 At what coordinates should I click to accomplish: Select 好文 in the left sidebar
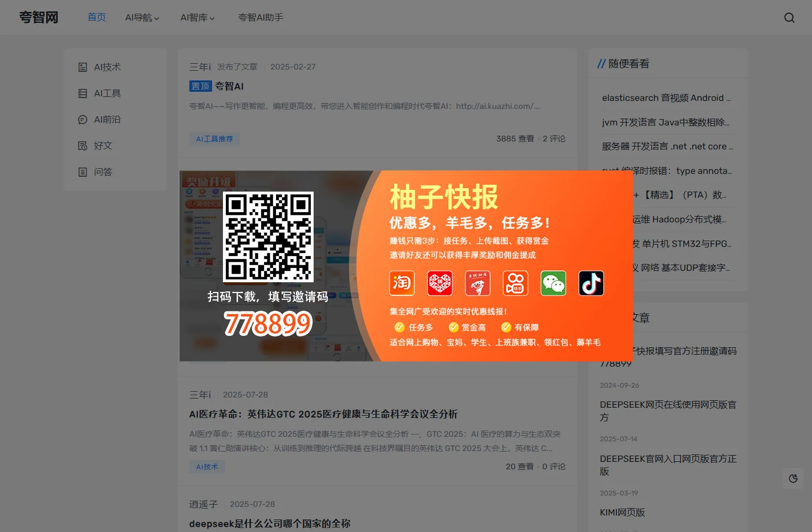pos(103,146)
